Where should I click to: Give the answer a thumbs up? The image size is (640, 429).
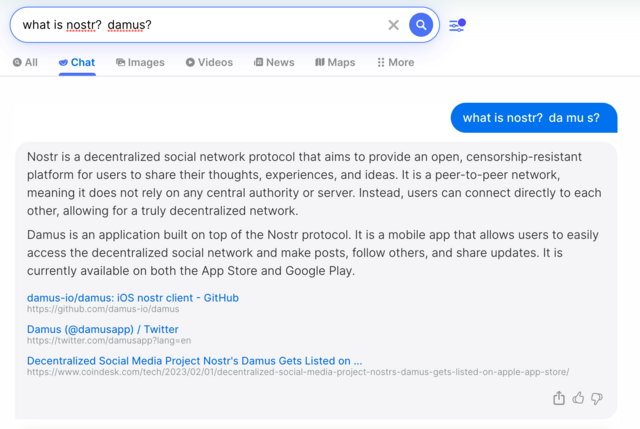578,398
